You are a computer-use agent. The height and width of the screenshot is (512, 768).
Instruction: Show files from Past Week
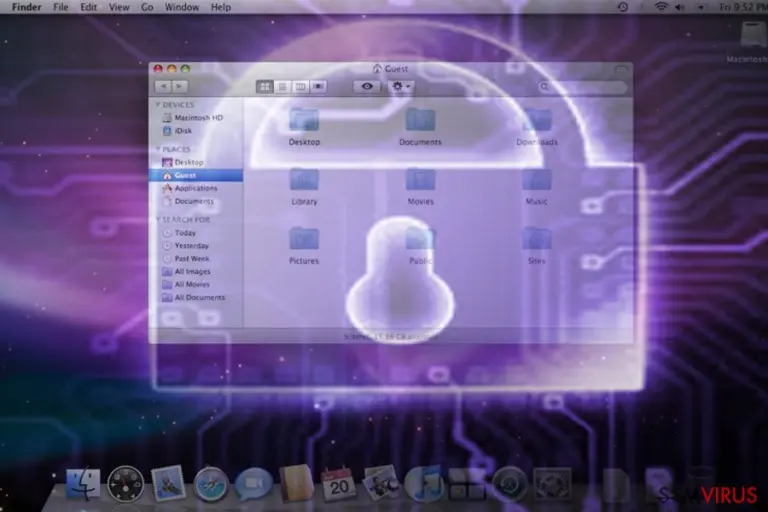tap(196, 258)
